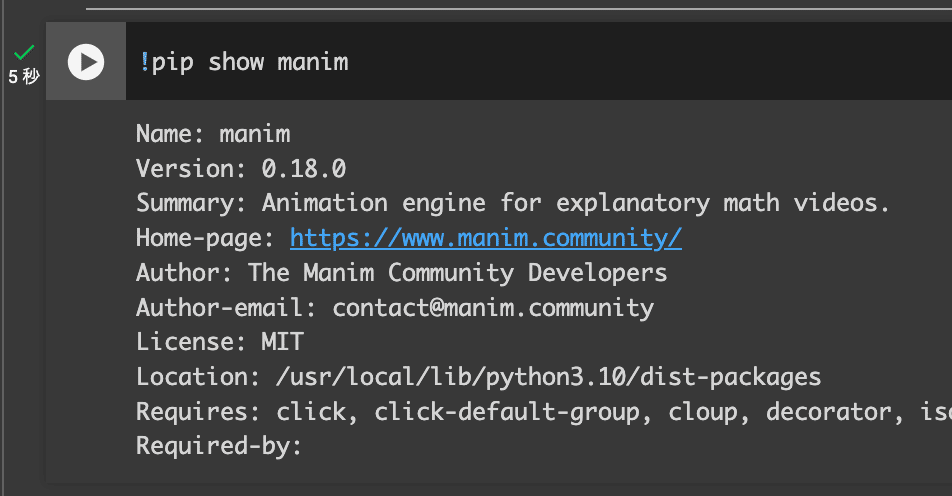Viewport: 952px width, 496px height.
Task: Click empty space right of the command
Action: (650, 62)
